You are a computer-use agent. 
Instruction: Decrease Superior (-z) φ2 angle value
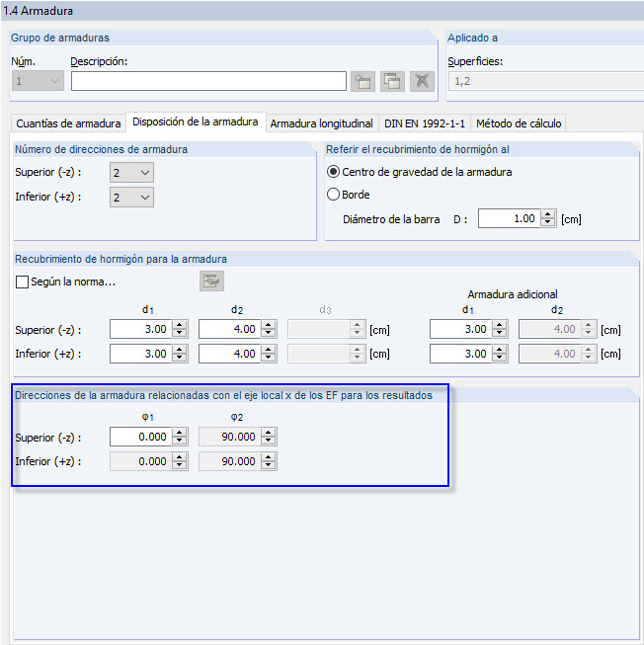tap(268, 441)
